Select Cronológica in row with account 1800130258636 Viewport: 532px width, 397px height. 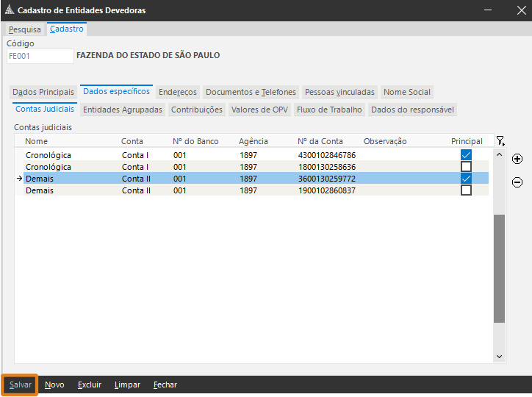click(48, 167)
